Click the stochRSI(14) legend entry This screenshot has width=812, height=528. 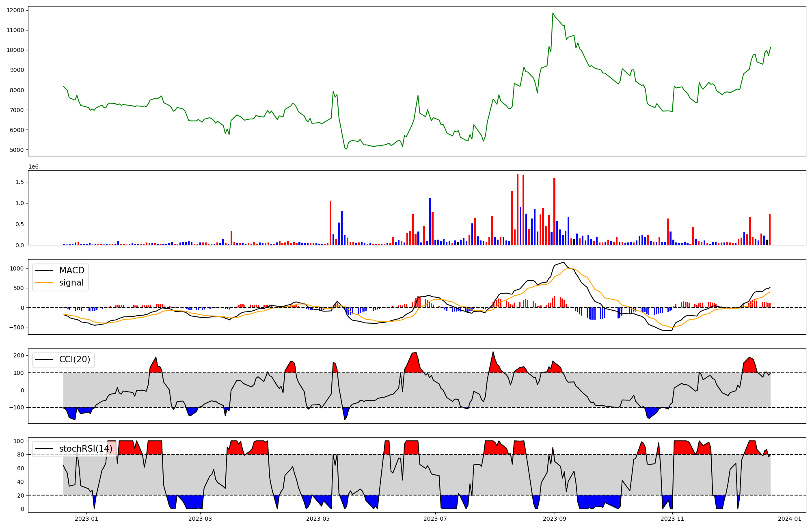pos(85,448)
